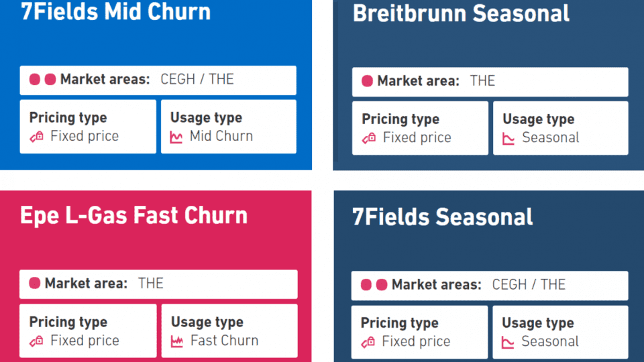Click 7Fields Seasonal price tag icon

368,341
